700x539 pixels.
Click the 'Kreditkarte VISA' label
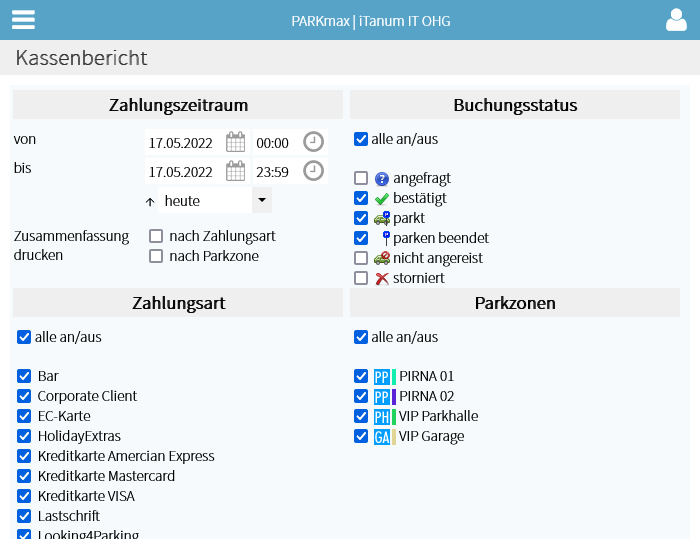tap(86, 496)
